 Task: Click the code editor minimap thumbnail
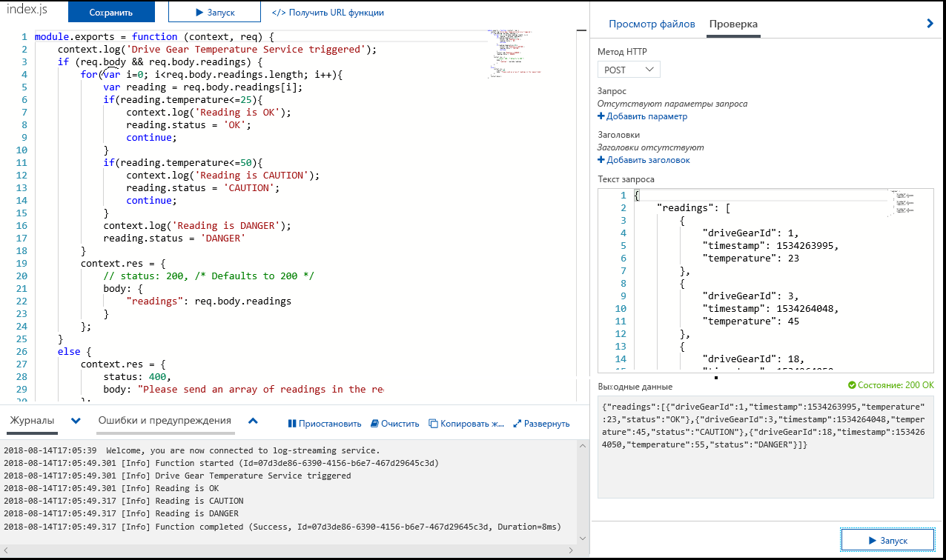pos(516,53)
